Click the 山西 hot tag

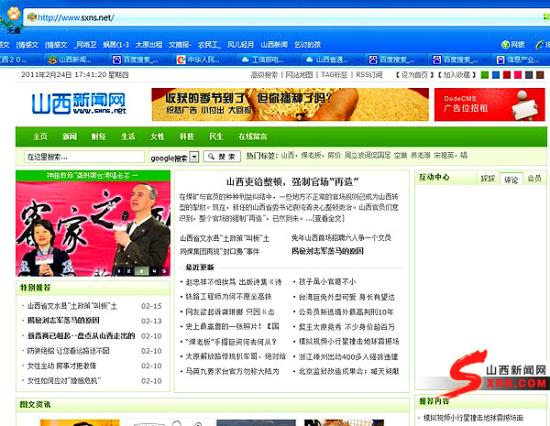coord(288,155)
